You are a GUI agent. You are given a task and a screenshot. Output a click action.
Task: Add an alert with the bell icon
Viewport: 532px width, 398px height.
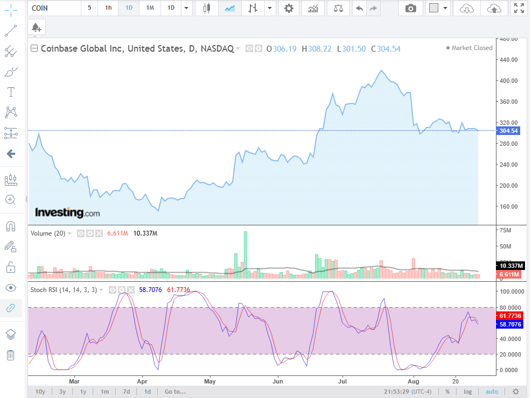tap(36, 28)
